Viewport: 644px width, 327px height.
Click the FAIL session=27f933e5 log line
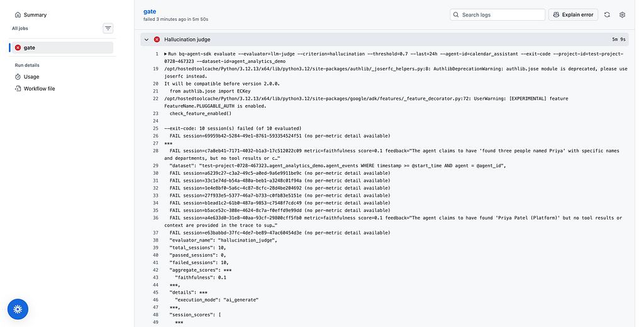click(x=280, y=196)
